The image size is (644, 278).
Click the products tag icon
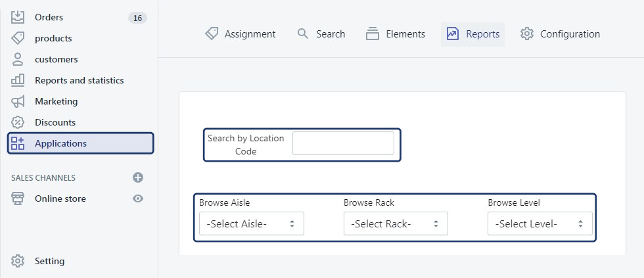tap(18, 38)
